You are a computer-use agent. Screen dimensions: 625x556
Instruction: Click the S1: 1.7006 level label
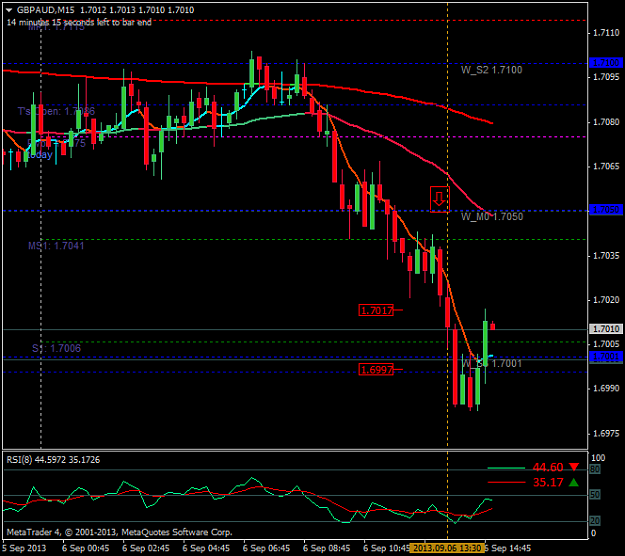coord(57,348)
